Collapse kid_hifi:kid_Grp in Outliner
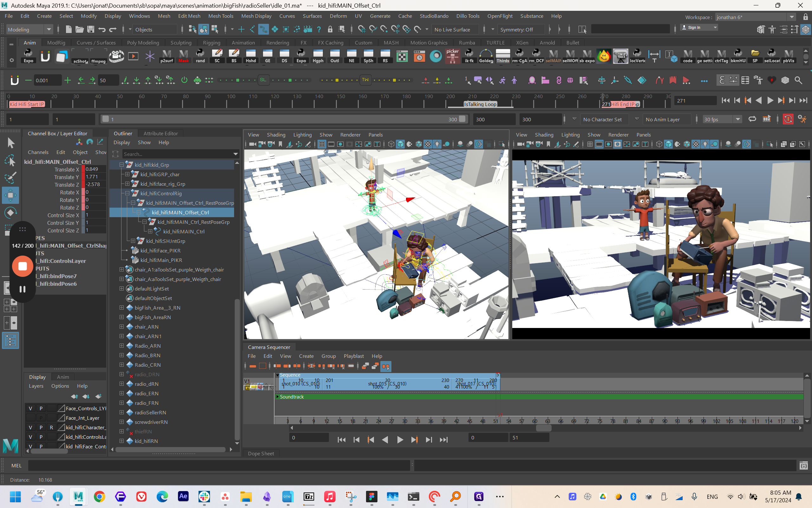 pos(121,165)
